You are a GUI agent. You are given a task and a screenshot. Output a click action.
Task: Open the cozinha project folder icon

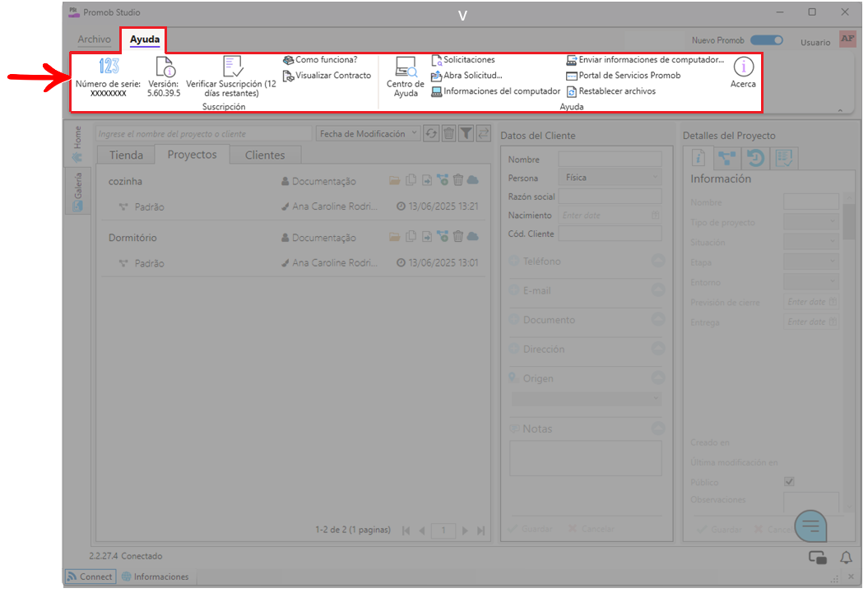tap(394, 180)
